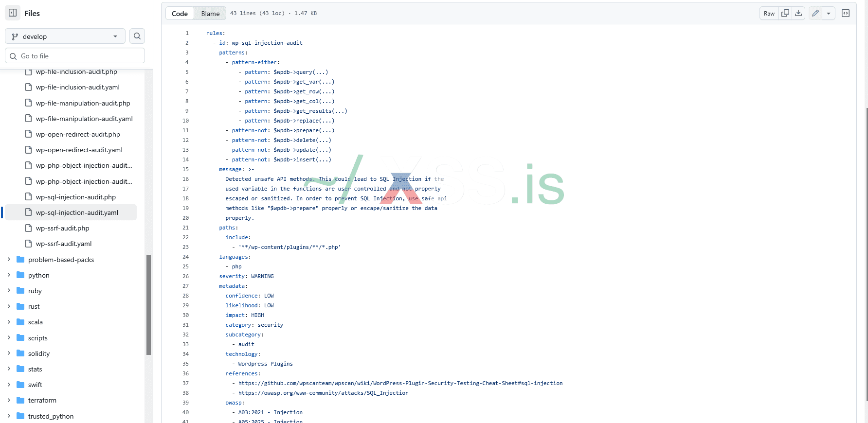868x423 pixels.
Task: Expand the python folder chevron
Action: (9, 275)
